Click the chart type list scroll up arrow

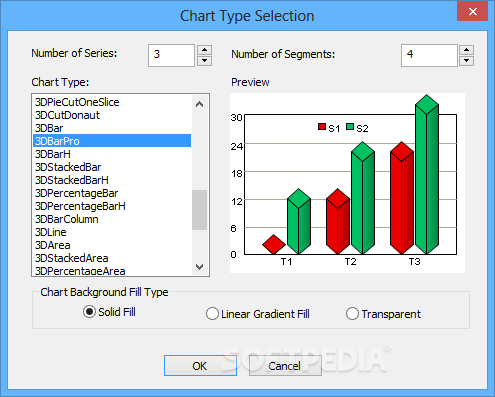click(x=199, y=104)
